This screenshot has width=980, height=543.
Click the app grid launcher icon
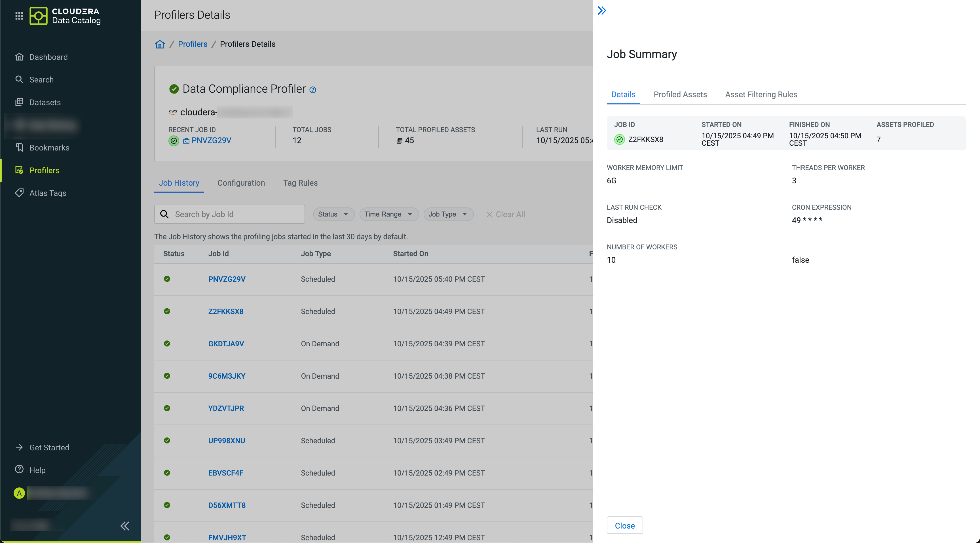pyautogui.click(x=19, y=16)
